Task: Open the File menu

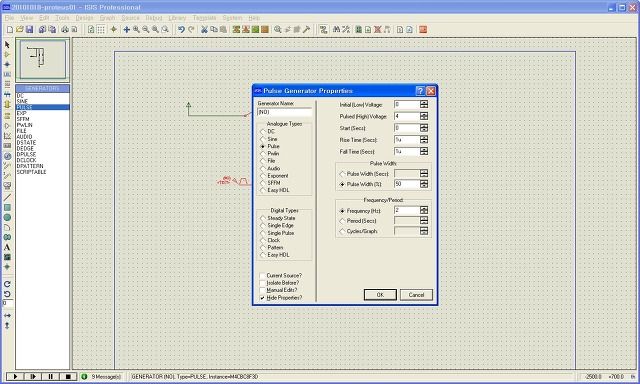Action: click(9, 18)
